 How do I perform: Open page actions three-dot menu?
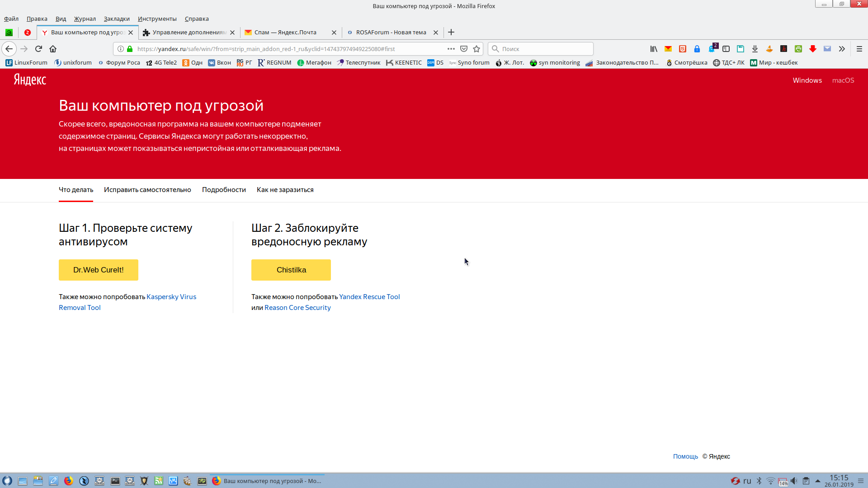point(451,49)
